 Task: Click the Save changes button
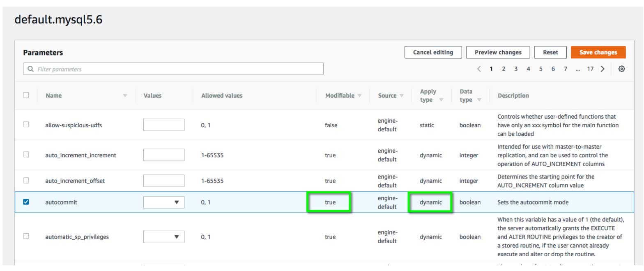[x=598, y=53]
